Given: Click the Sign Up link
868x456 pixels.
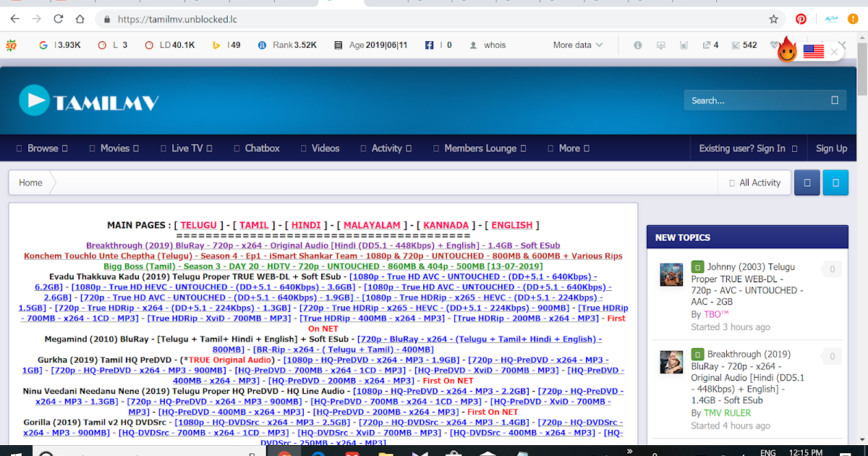Looking at the screenshot, I should 832,148.
